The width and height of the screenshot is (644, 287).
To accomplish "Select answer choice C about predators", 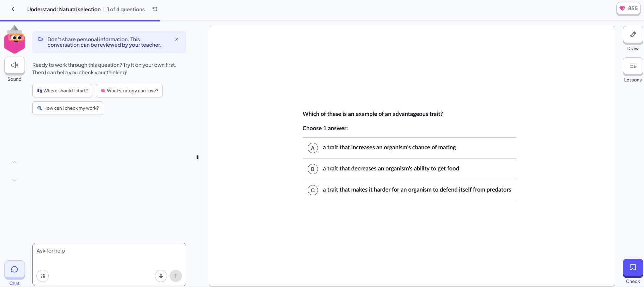I will click(x=409, y=190).
